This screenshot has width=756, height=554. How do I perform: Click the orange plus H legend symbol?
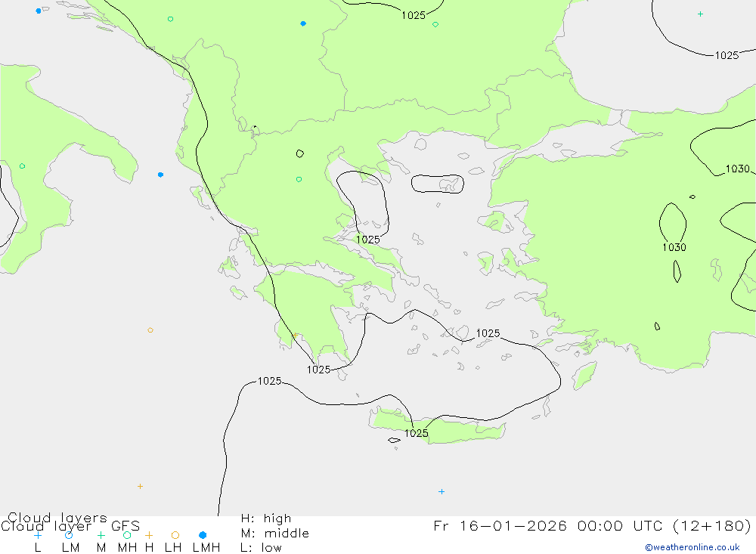pyautogui.click(x=149, y=535)
